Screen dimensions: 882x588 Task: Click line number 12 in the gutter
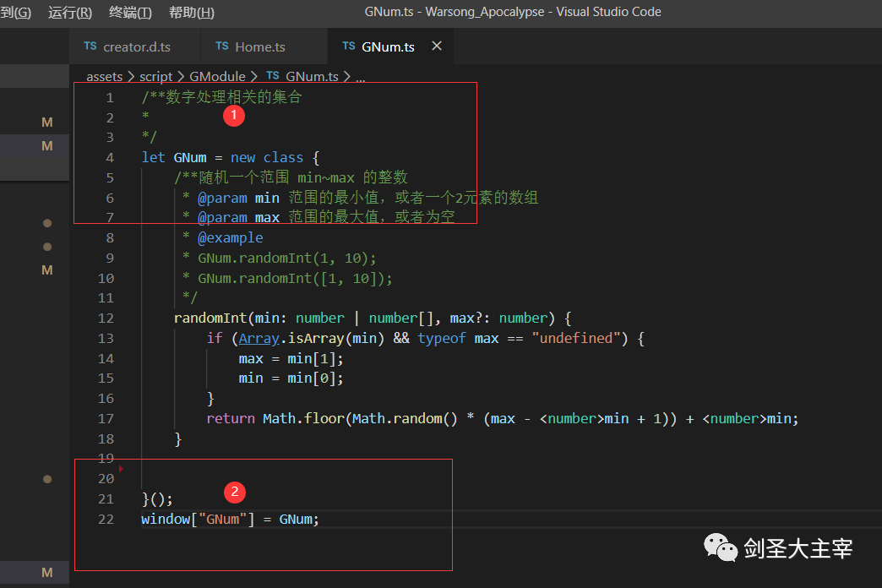point(106,318)
